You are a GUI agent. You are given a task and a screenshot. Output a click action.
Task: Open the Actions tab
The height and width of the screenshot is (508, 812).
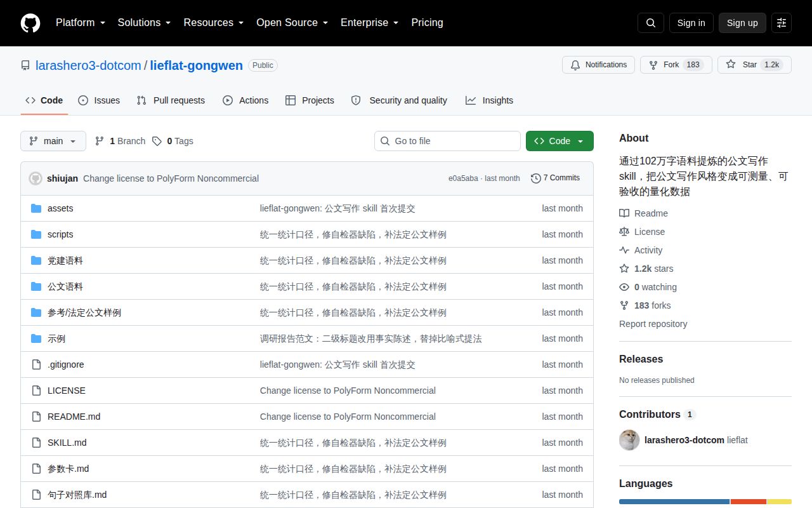click(246, 100)
